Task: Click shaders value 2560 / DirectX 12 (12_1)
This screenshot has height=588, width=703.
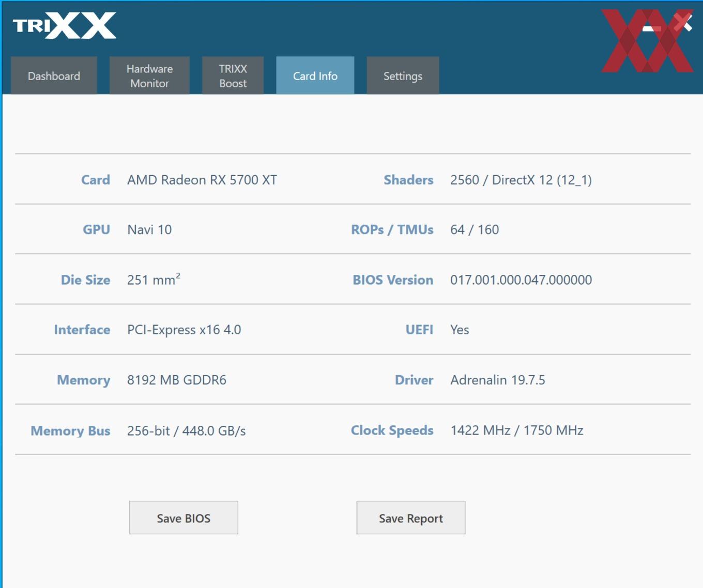Action: click(x=521, y=180)
